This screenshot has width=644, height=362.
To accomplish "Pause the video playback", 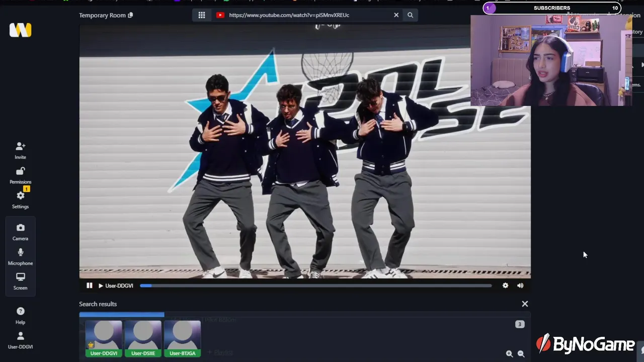I will coord(90,286).
